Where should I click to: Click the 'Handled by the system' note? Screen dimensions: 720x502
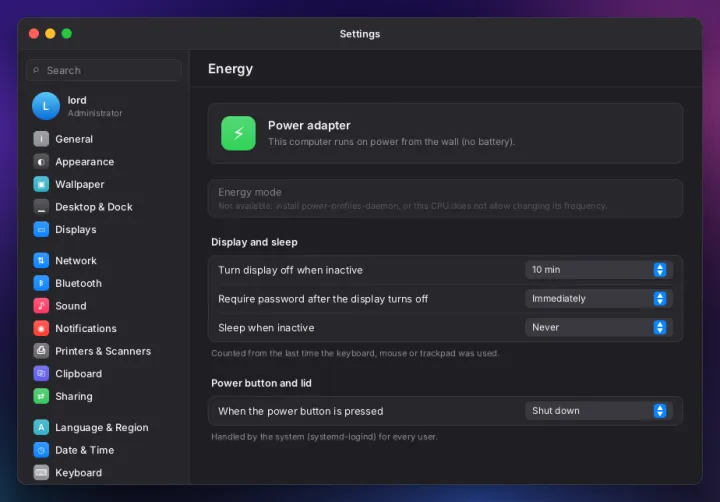[324, 437]
